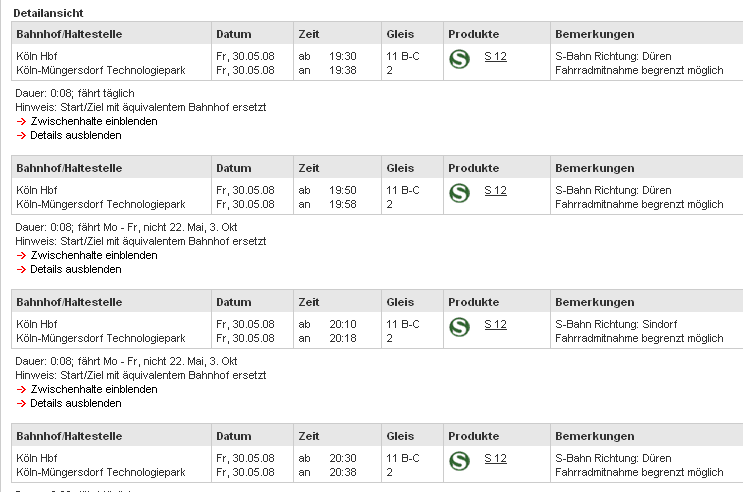This screenshot has height=492, width=743.
Task: Click the Detailansicht heading
Action: (x=48, y=13)
